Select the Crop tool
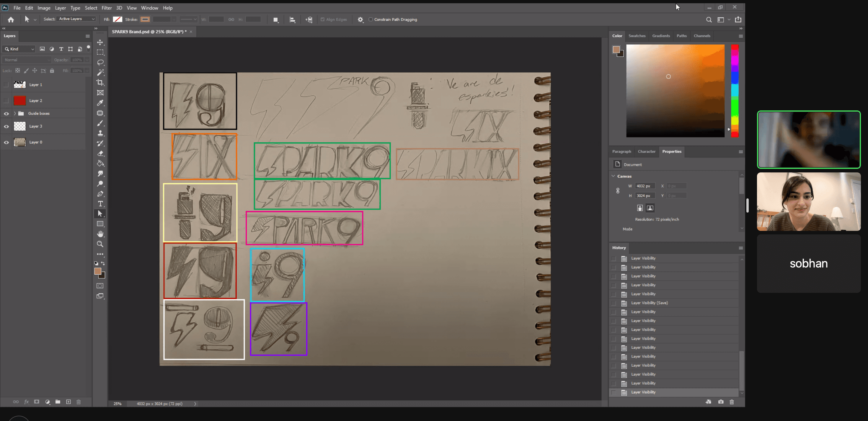Viewport: 868px width, 421px height. (x=100, y=83)
